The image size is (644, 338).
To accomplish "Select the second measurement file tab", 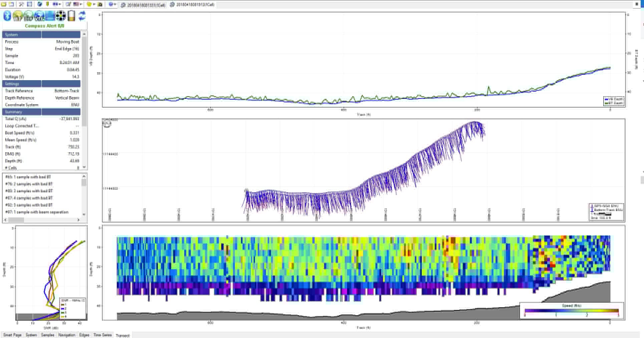I will click(192, 5).
